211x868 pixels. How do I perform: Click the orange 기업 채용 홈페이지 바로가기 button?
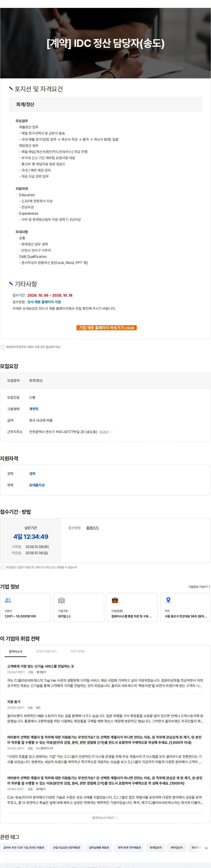coord(106,327)
